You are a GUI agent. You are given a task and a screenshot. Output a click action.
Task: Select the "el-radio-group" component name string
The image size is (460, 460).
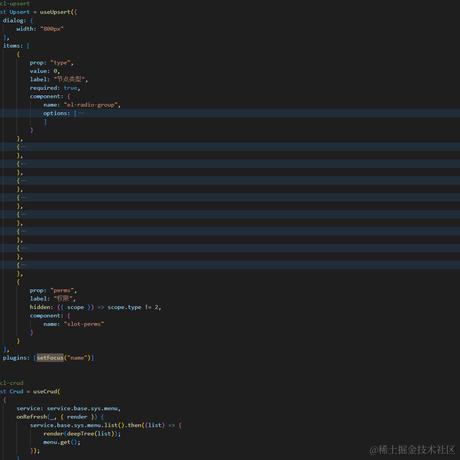(x=91, y=105)
